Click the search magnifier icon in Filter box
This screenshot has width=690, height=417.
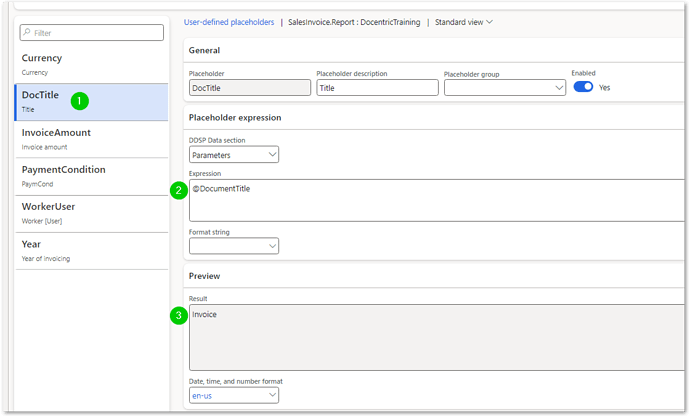[28, 33]
